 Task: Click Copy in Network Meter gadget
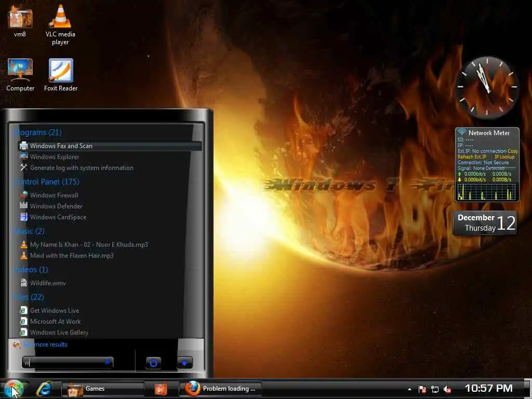pos(513,151)
